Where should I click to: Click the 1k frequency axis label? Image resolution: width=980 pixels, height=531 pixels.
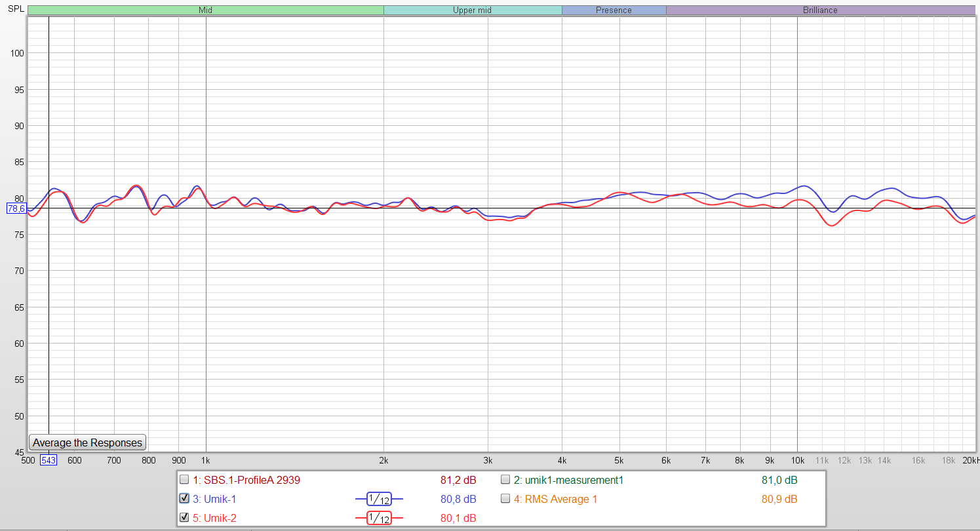(x=206, y=460)
